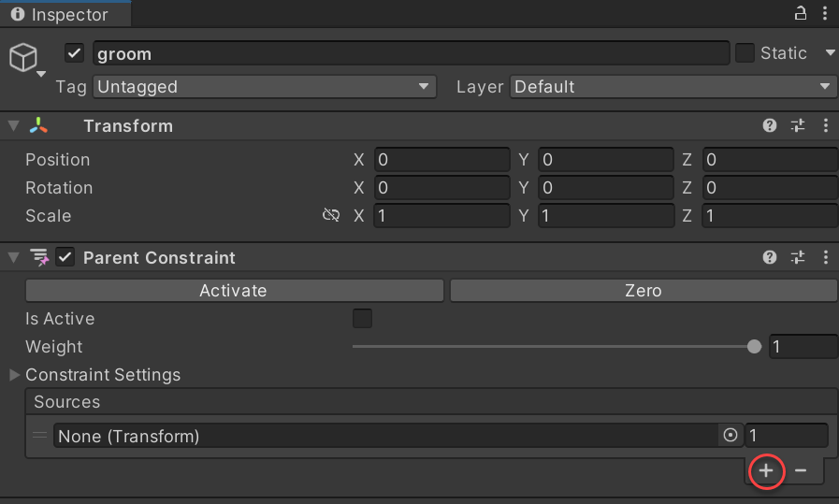Viewport: 839px width, 504px height.
Task: Check the Is Active checkbox
Action: click(362, 319)
